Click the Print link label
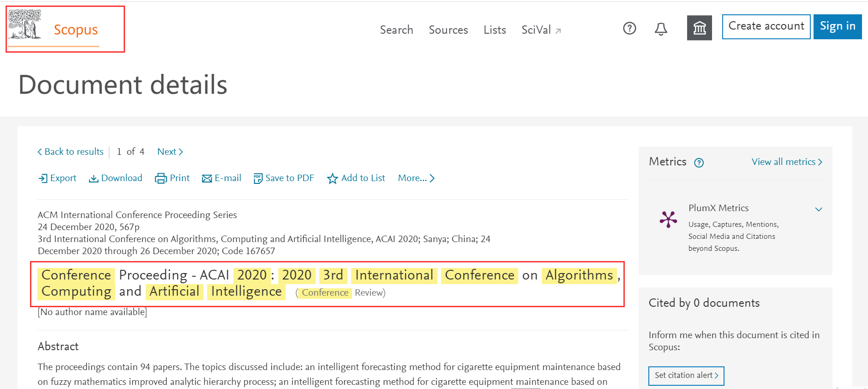The height and width of the screenshot is (389, 868). coord(180,178)
